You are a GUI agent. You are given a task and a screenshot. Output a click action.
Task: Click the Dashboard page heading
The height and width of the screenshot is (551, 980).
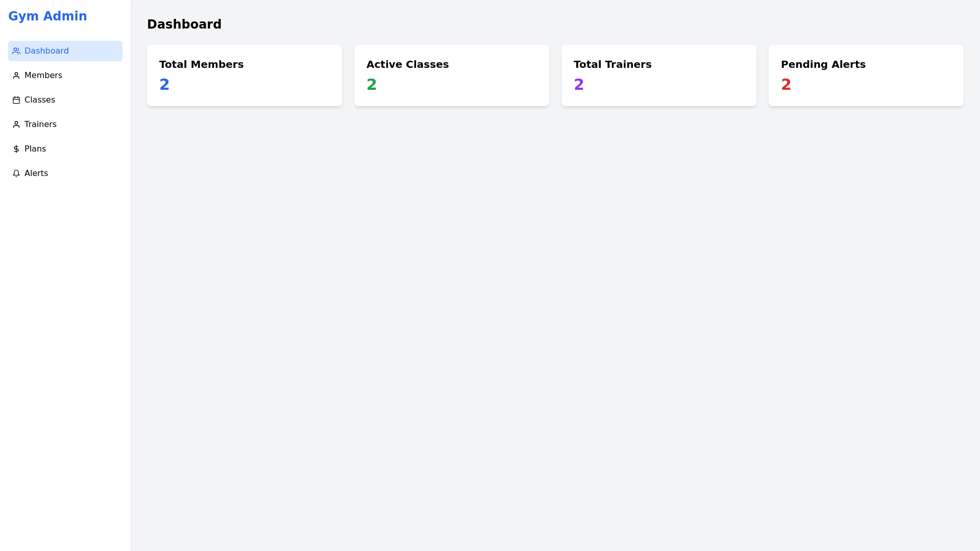coord(184,24)
